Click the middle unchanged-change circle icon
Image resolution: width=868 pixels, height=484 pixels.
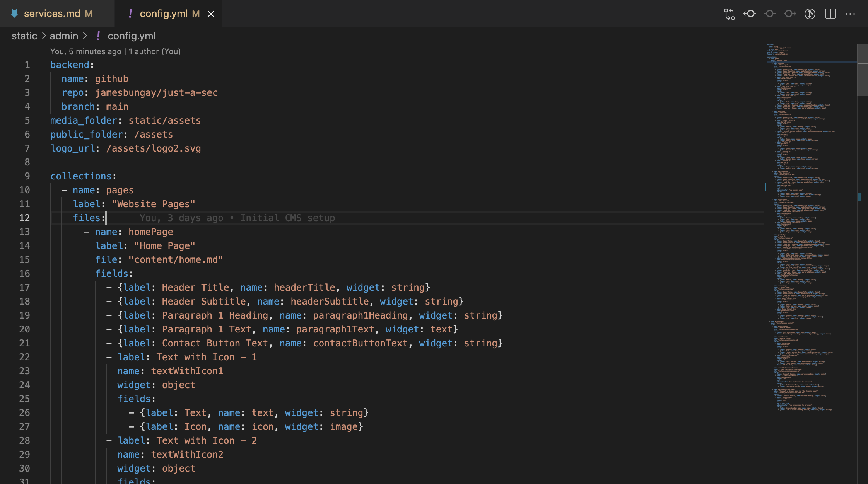coord(769,14)
